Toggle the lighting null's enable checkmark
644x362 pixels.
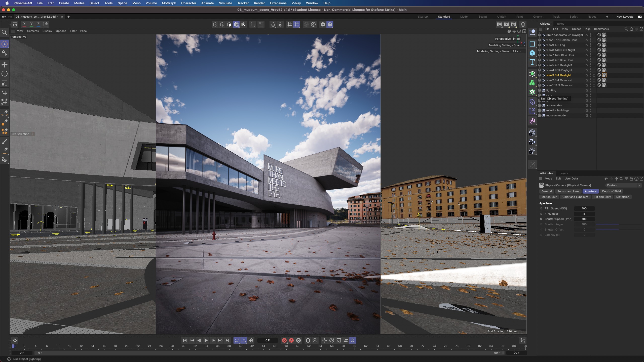(x=587, y=90)
